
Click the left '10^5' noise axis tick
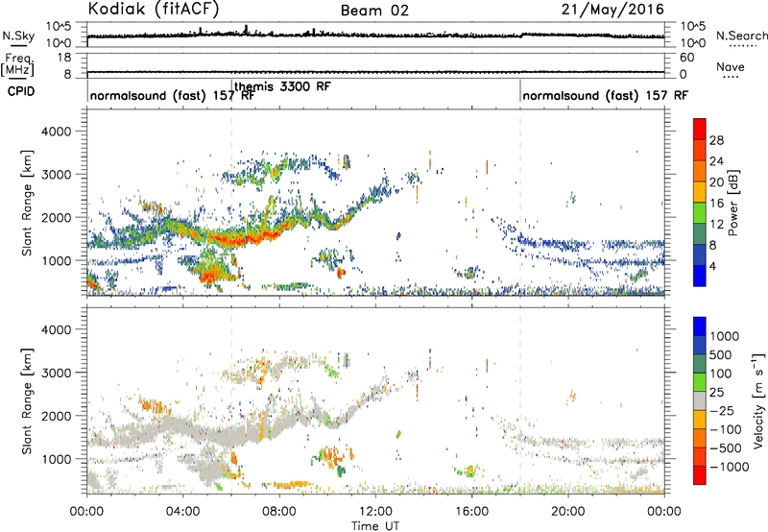(x=59, y=26)
